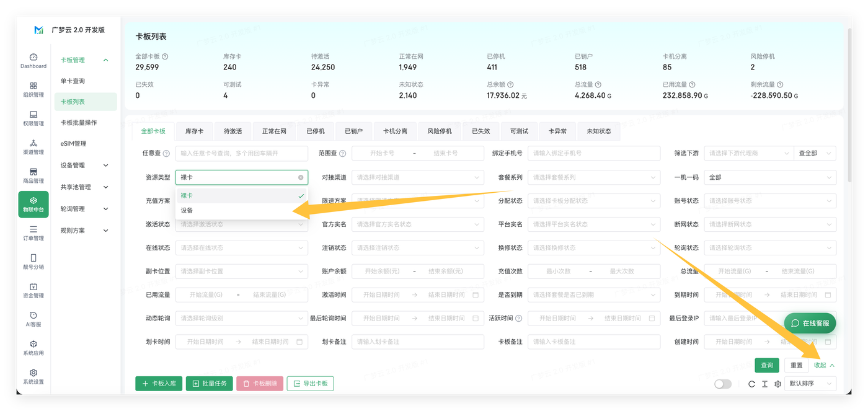
Task: Click help icon beside 已用流量 stat
Action: (x=692, y=84)
